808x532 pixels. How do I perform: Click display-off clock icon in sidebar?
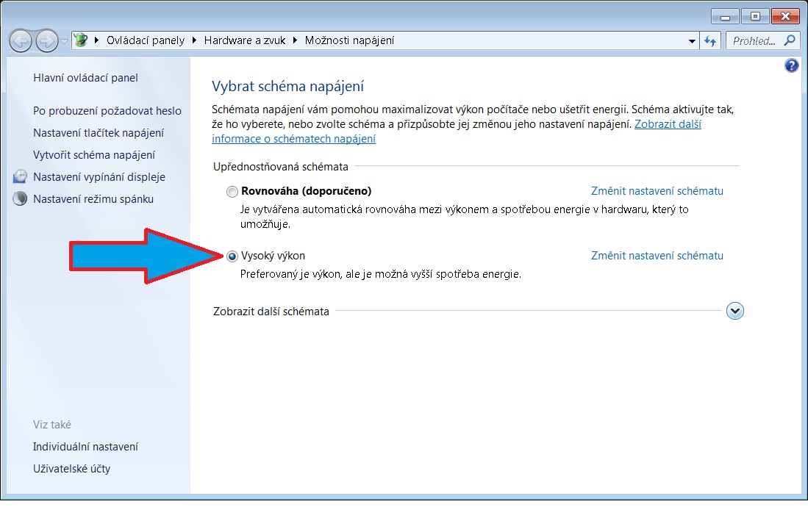pyautogui.click(x=20, y=176)
